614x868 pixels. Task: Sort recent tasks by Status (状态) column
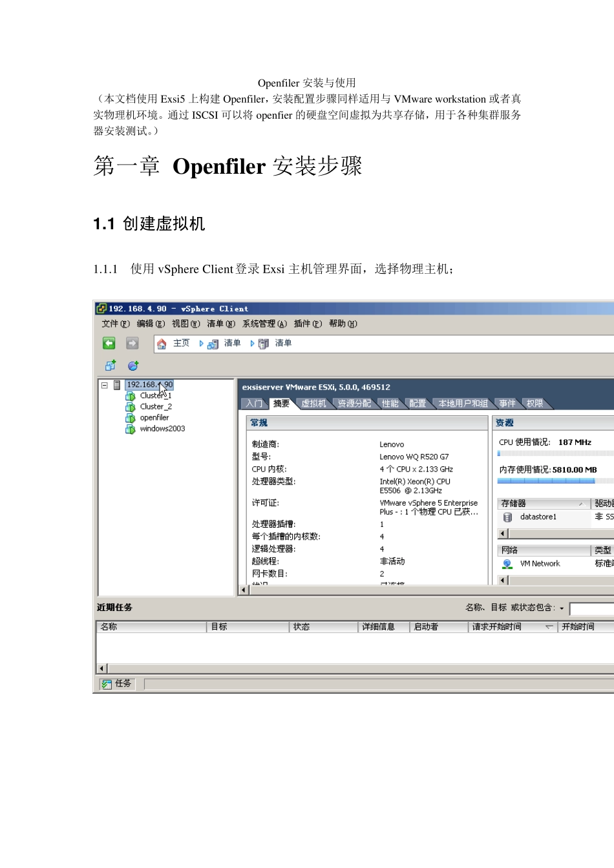coord(323,627)
